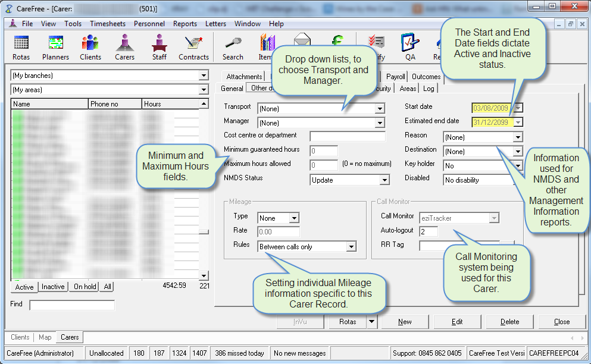
Task: Click the Planners toolbar icon
Action: [55, 47]
